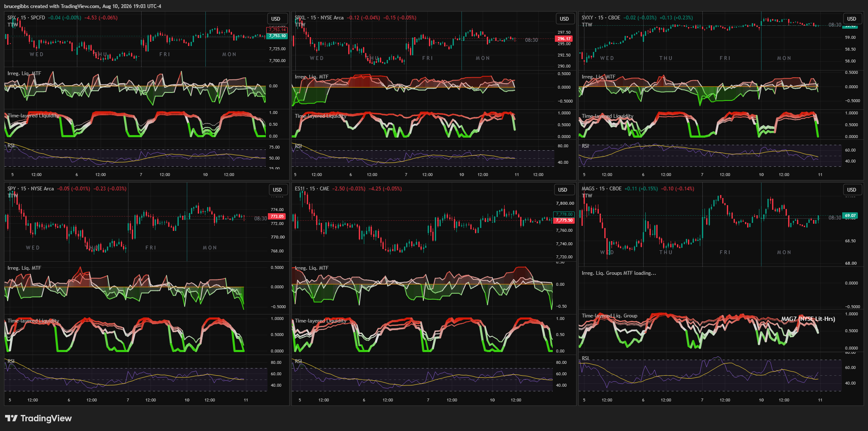Click the Time-layered Liq. Group indicator label
868x431 pixels.
609,316
